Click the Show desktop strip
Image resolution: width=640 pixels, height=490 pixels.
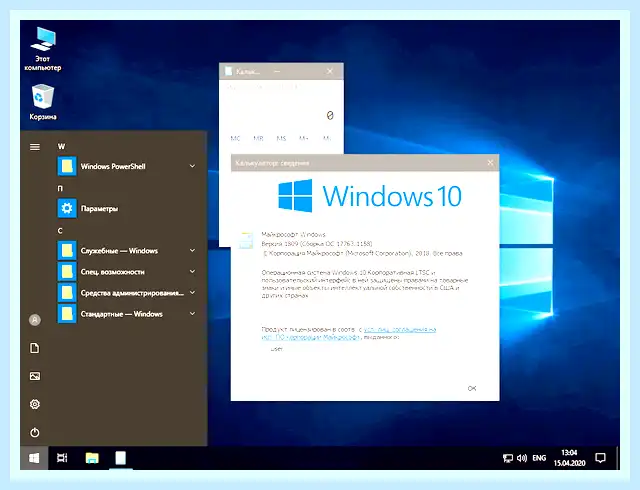[617, 458]
